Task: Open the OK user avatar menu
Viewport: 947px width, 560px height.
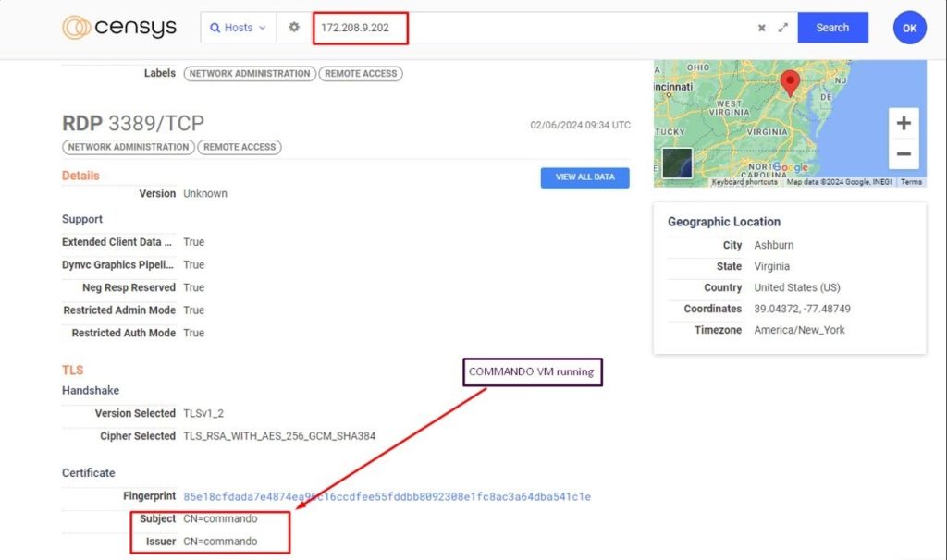Action: pos(910,28)
